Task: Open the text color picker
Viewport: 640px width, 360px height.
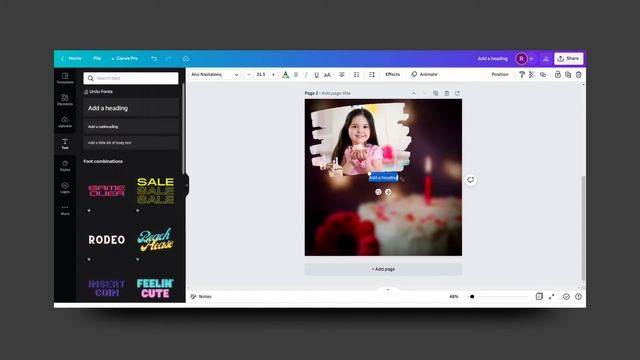Action: pos(285,75)
